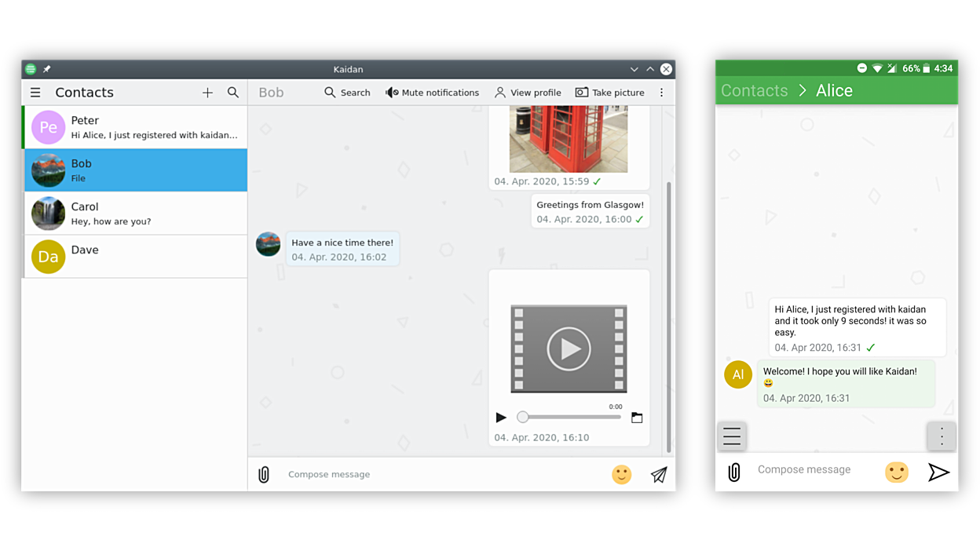The height and width of the screenshot is (551, 980).
Task: Click the mobile send arrow icon
Action: point(938,472)
